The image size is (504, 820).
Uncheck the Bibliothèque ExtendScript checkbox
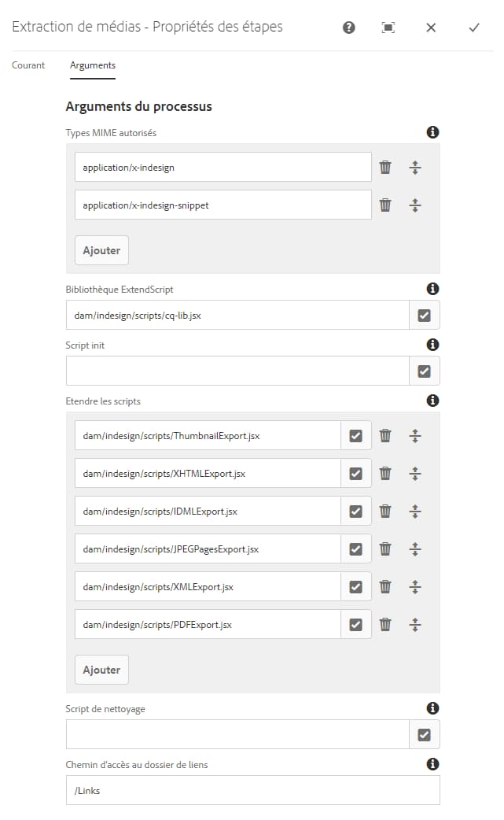coord(425,314)
